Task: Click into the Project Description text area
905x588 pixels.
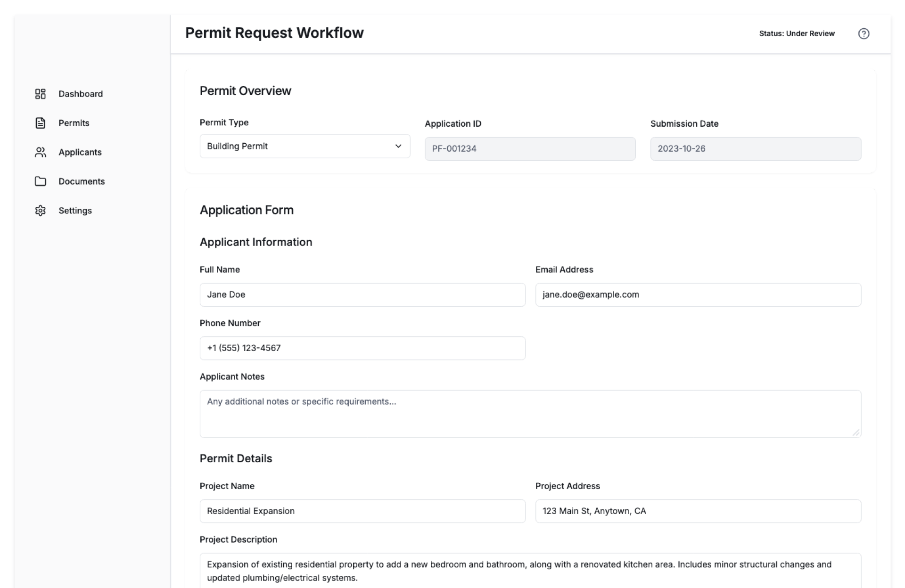Action: 530,571
